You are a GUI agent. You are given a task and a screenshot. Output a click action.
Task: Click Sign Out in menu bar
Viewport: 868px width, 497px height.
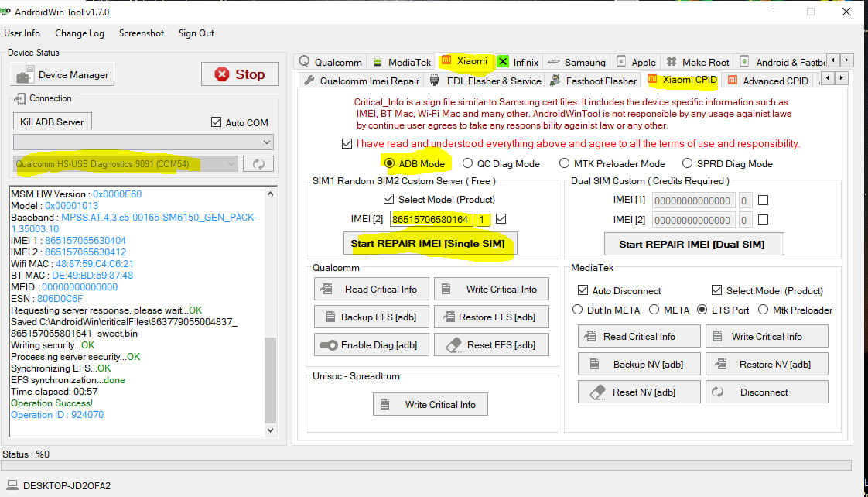pos(196,33)
